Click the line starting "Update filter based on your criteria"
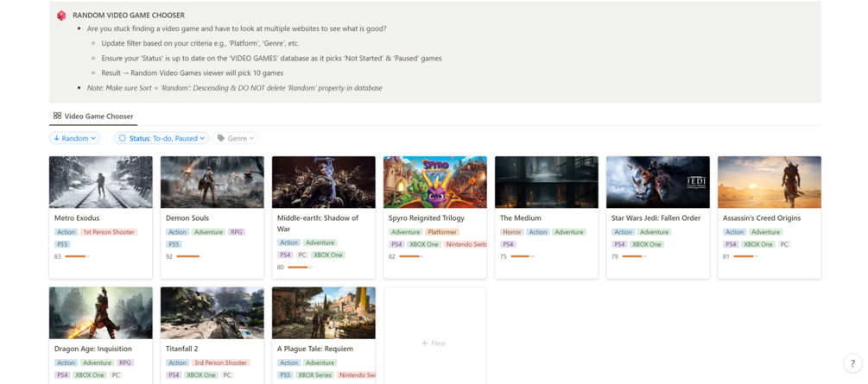868x384 pixels. 200,43
